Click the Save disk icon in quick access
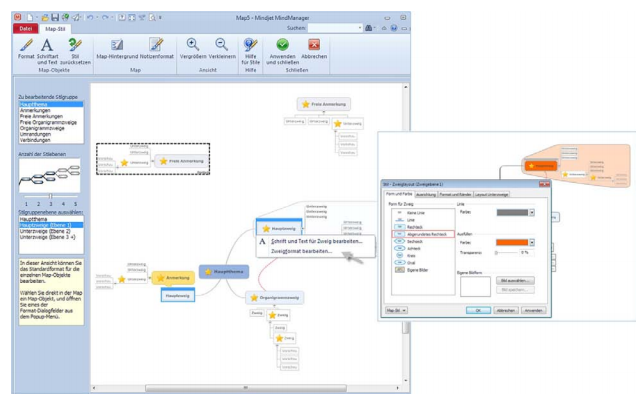 tap(55, 17)
